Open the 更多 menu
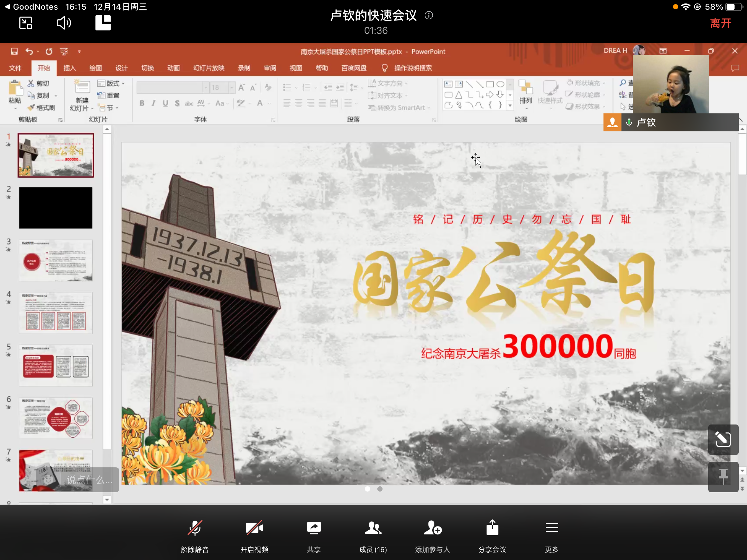Image resolution: width=747 pixels, height=560 pixels. 552,535
